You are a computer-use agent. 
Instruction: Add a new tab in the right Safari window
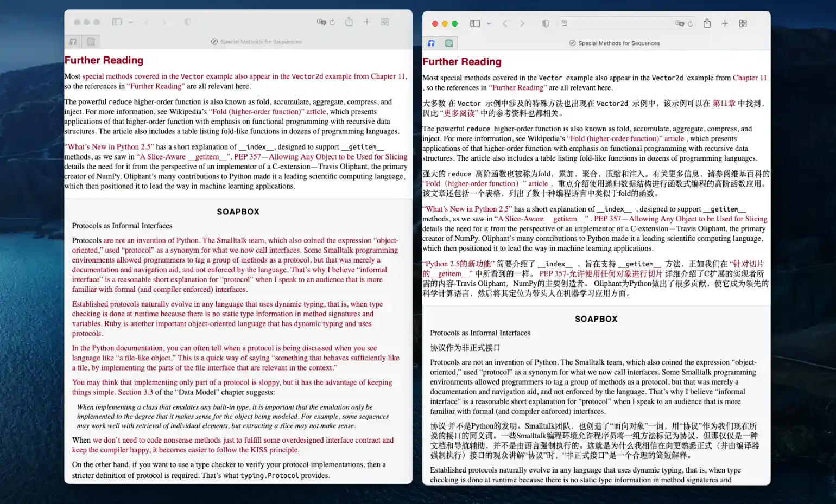(x=725, y=23)
